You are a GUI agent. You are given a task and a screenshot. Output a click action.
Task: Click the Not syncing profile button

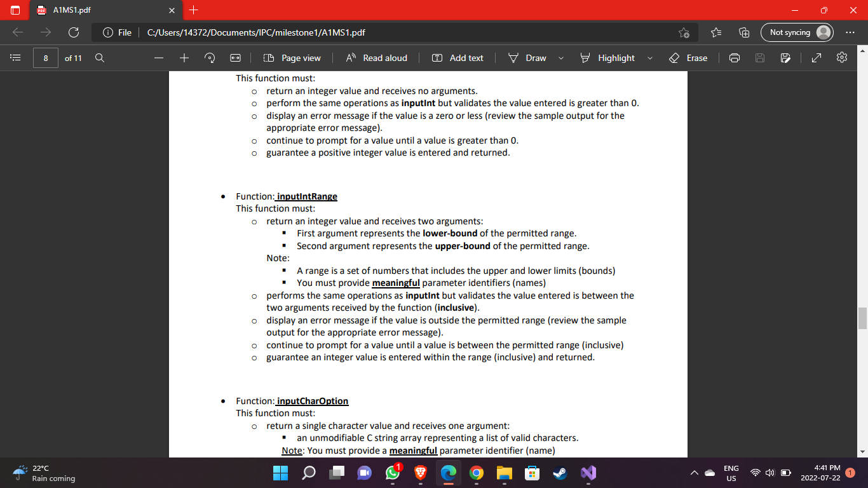(x=797, y=32)
